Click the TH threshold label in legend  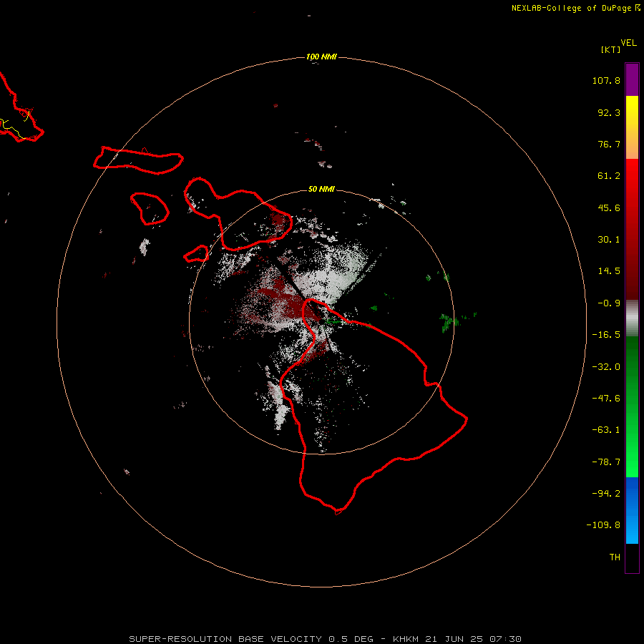pos(615,557)
